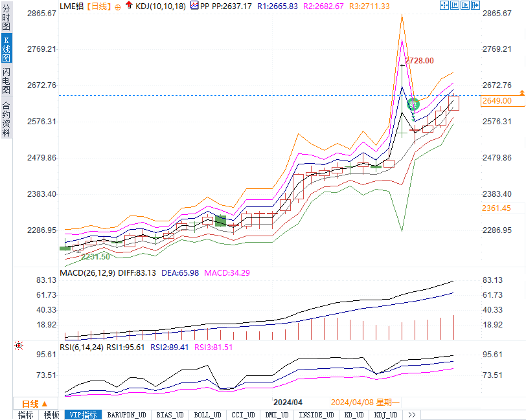The width and height of the screenshot is (526, 420).
Task: Click the red sun icon beside RSI panel
Action: (x=19, y=346)
